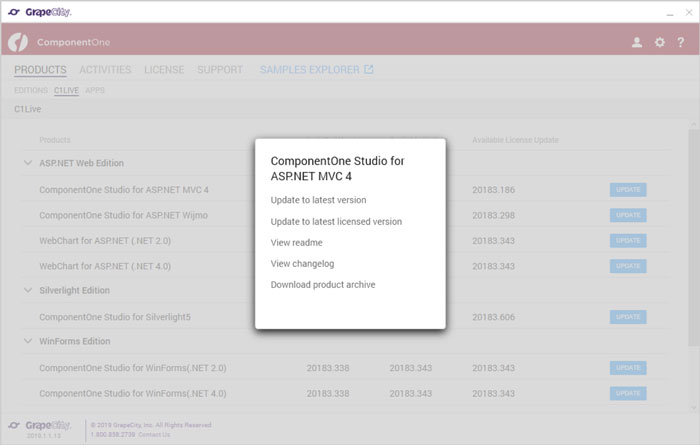Click the GrapeCity footer logo
The width and height of the screenshot is (700, 445).
coord(39,425)
